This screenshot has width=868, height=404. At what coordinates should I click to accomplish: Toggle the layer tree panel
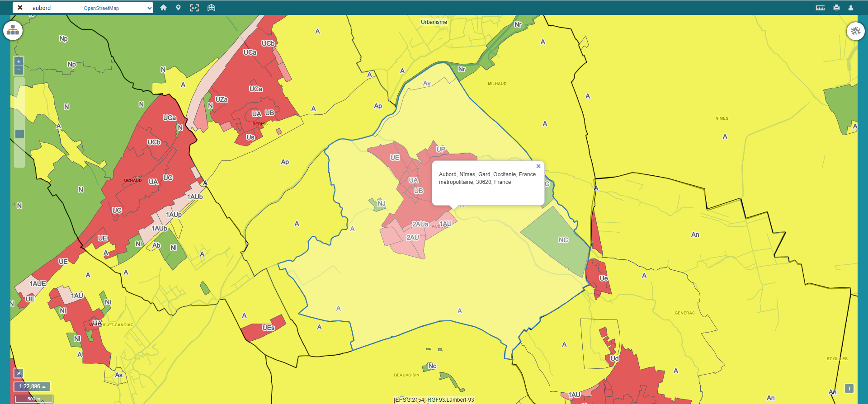(13, 31)
